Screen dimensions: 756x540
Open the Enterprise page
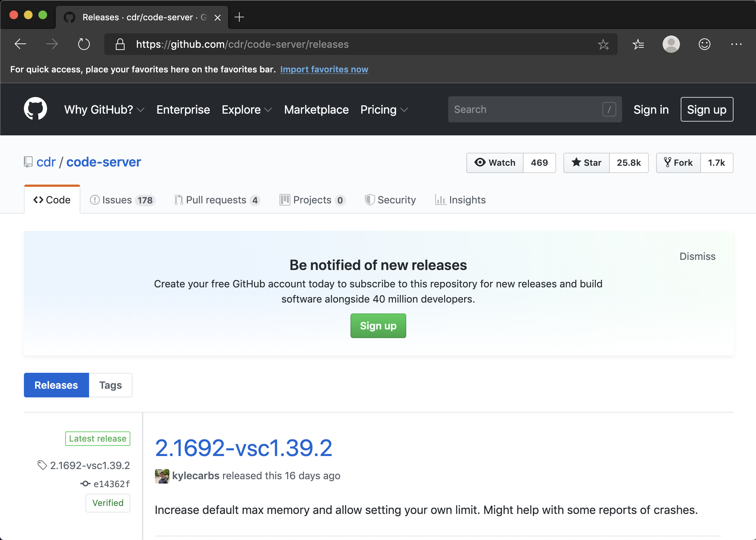[x=183, y=110]
